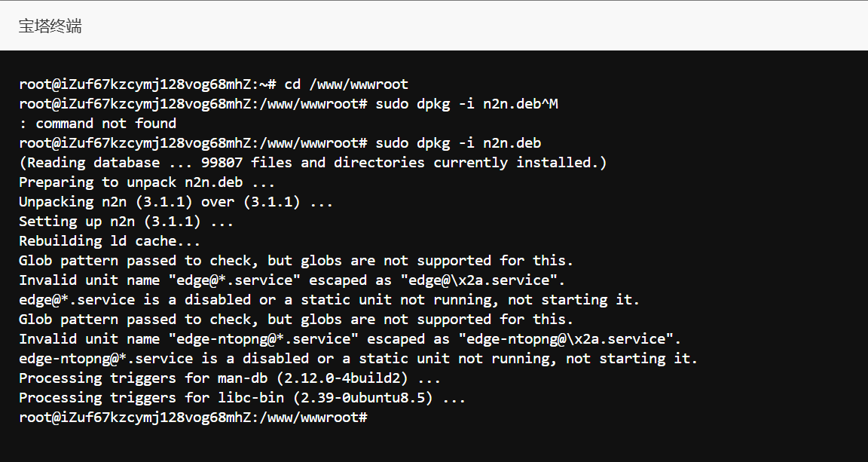Click the 宝塔终端 title text
The height and width of the screenshot is (462, 868).
pos(50,26)
